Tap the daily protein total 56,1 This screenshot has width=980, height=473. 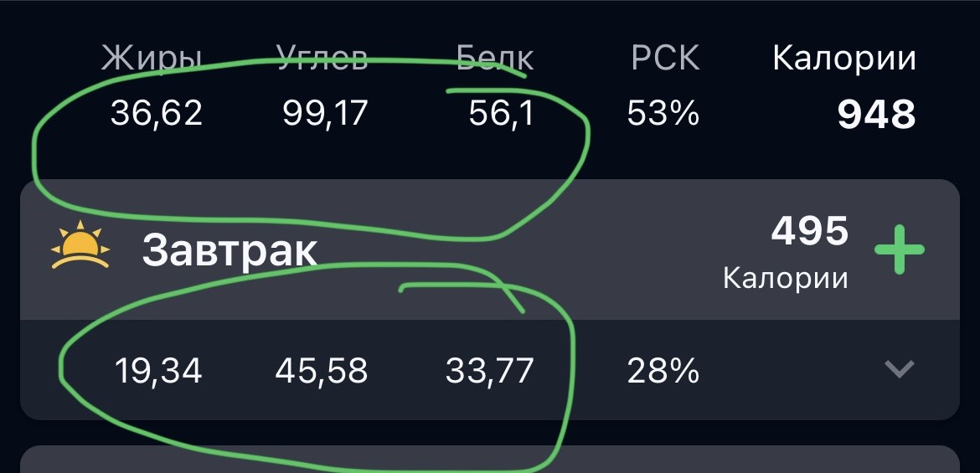(501, 113)
